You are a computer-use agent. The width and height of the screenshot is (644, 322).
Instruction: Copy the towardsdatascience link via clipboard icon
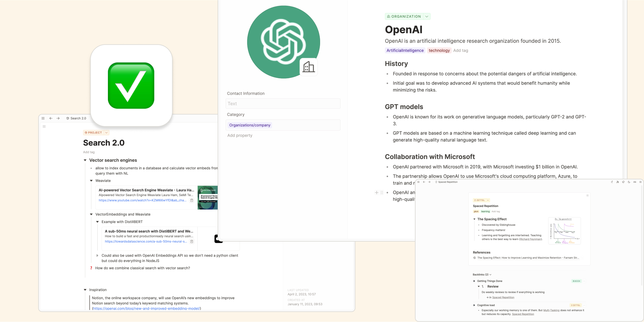point(192,242)
